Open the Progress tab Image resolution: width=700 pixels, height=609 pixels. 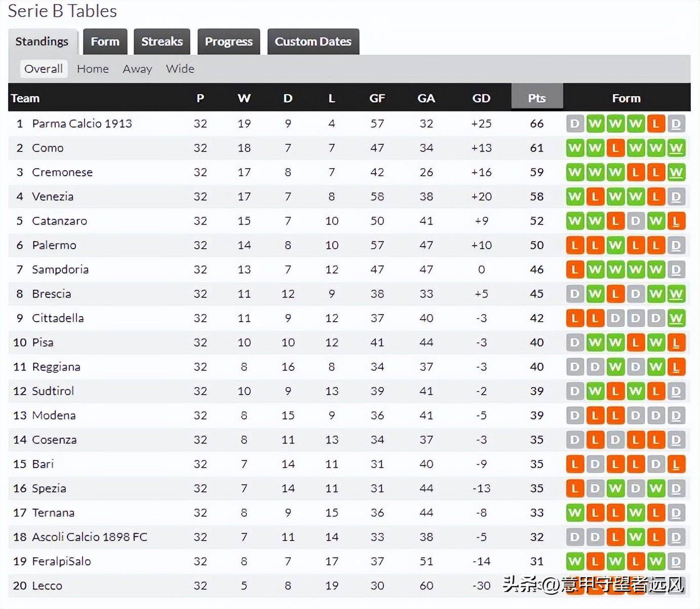228,42
